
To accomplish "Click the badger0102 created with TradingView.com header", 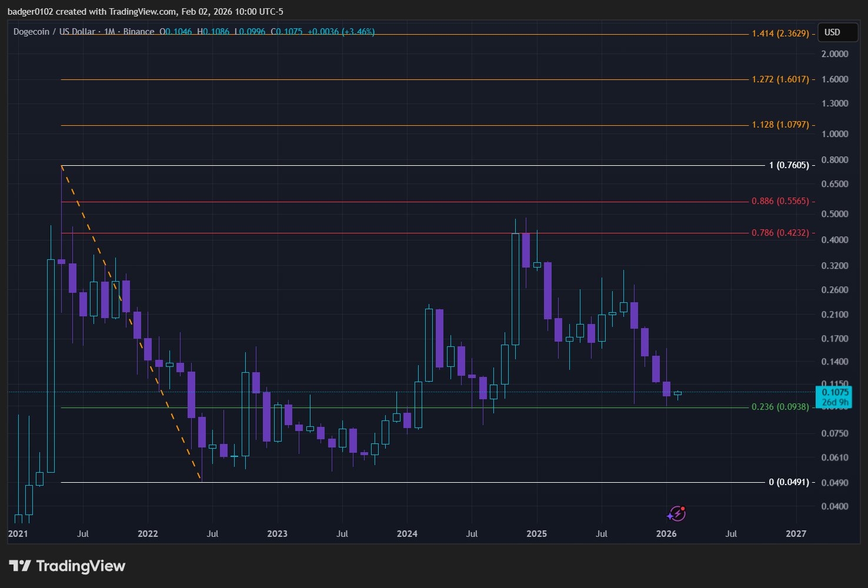I will [145, 12].
